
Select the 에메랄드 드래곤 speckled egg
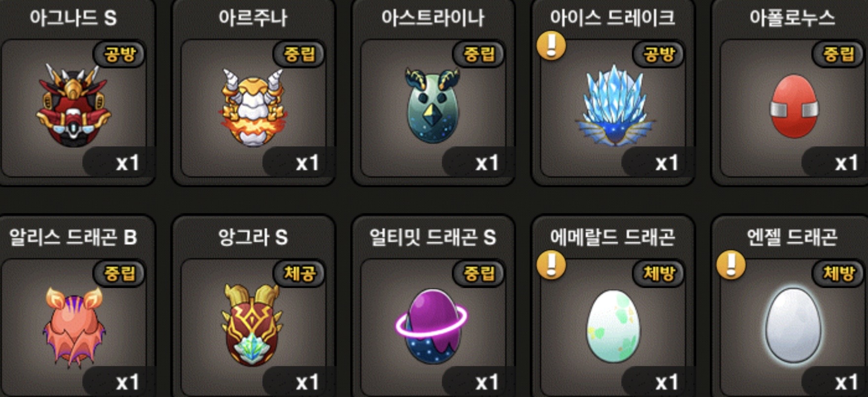[x=612, y=326]
